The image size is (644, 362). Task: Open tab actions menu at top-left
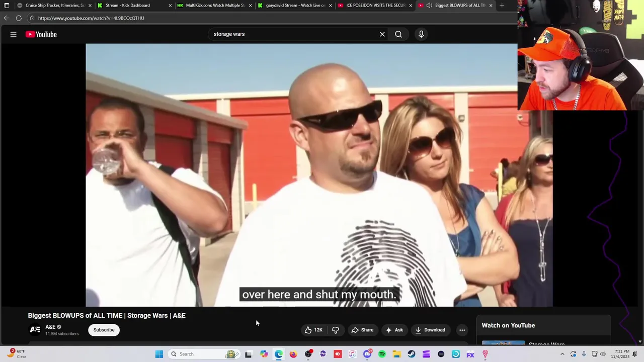point(7,5)
